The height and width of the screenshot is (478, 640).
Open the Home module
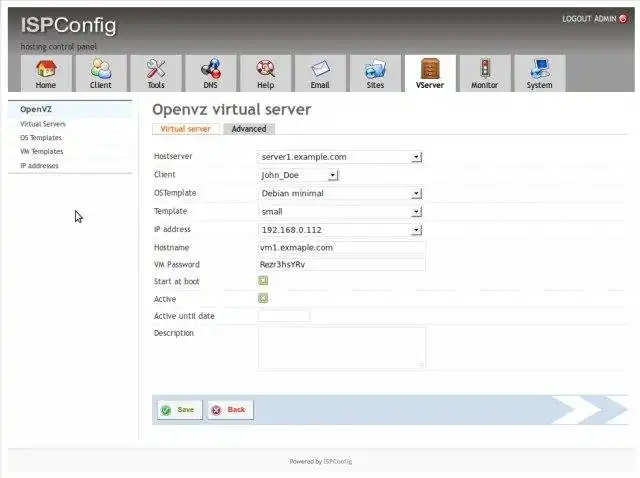point(46,73)
